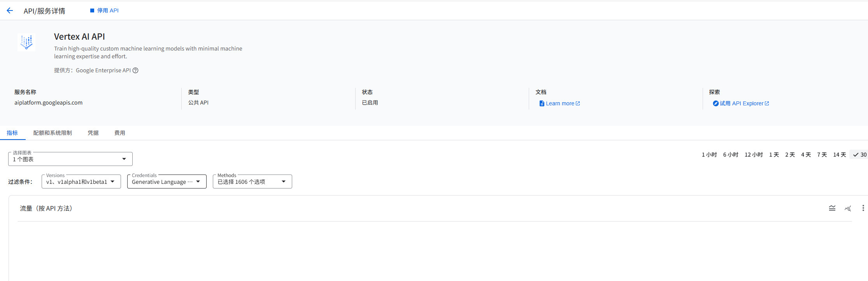Viewport: 868px width, 281px height.
Task: Open the explore metrics icon
Action: click(x=848, y=208)
